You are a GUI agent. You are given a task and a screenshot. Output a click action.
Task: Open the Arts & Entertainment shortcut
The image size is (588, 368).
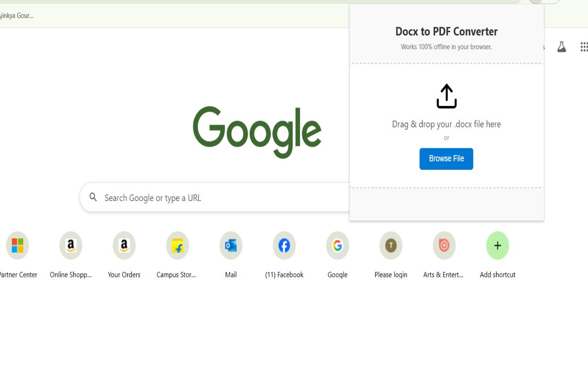pyautogui.click(x=444, y=246)
